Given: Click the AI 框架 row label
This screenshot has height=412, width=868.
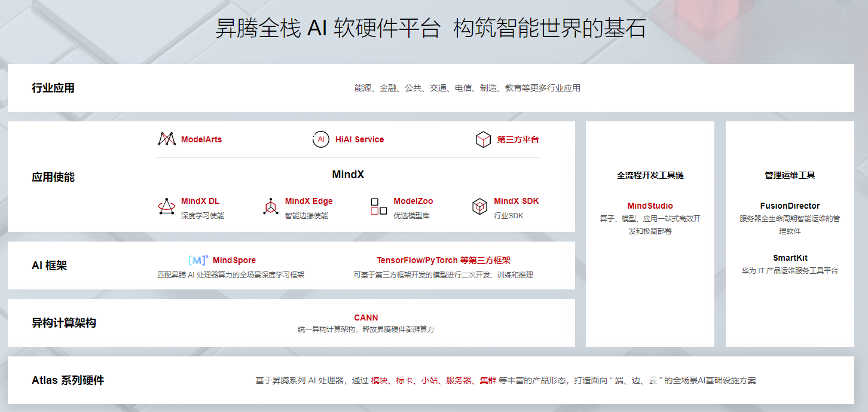Looking at the screenshot, I should coord(49,265).
